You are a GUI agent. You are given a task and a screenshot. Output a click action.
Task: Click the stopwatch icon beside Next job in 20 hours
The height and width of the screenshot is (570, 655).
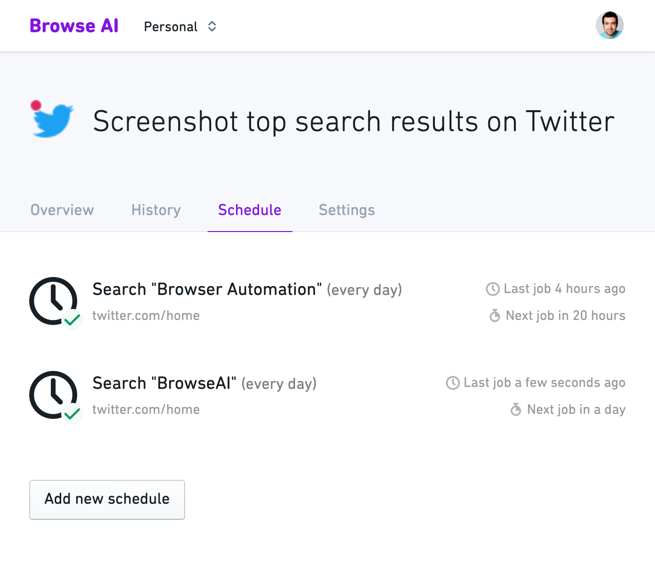pos(494,316)
